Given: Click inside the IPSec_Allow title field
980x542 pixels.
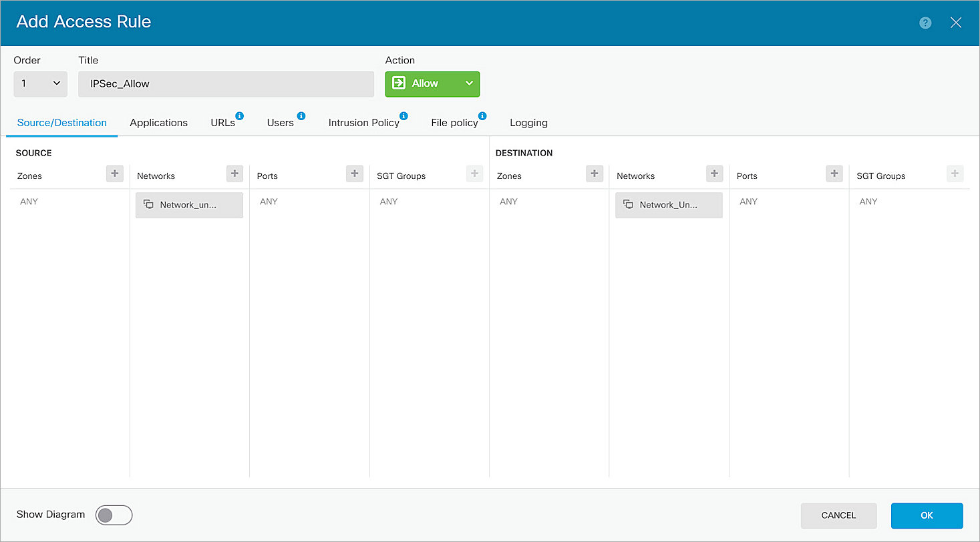Looking at the screenshot, I should (226, 83).
